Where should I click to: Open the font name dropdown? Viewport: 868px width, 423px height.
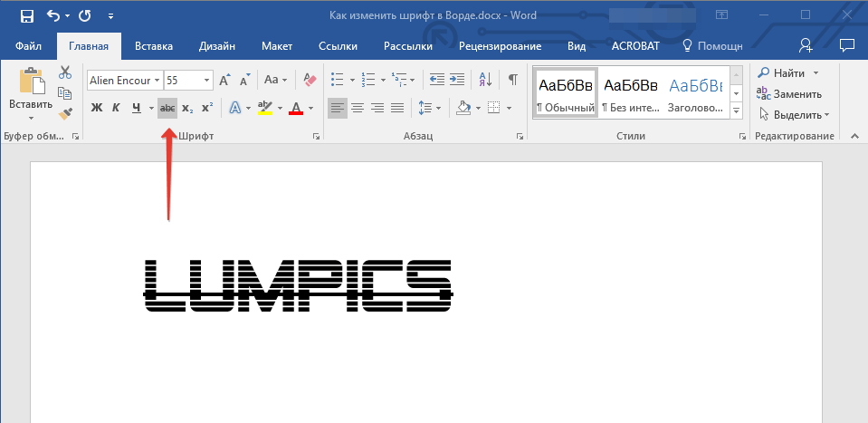(x=157, y=81)
